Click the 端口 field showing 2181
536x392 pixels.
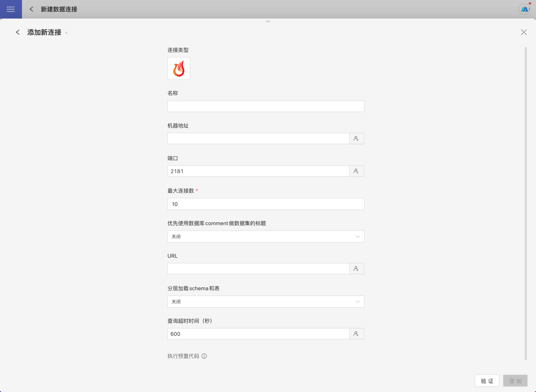tap(258, 171)
